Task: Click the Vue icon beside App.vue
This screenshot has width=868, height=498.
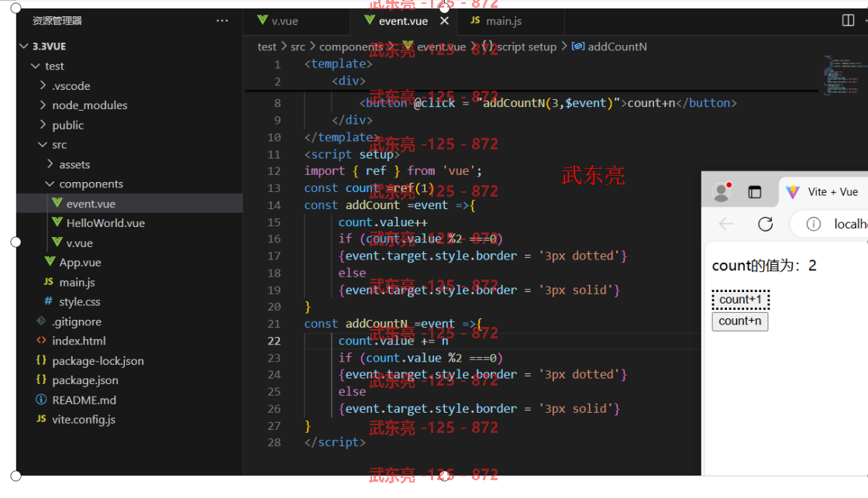Action: tap(50, 262)
